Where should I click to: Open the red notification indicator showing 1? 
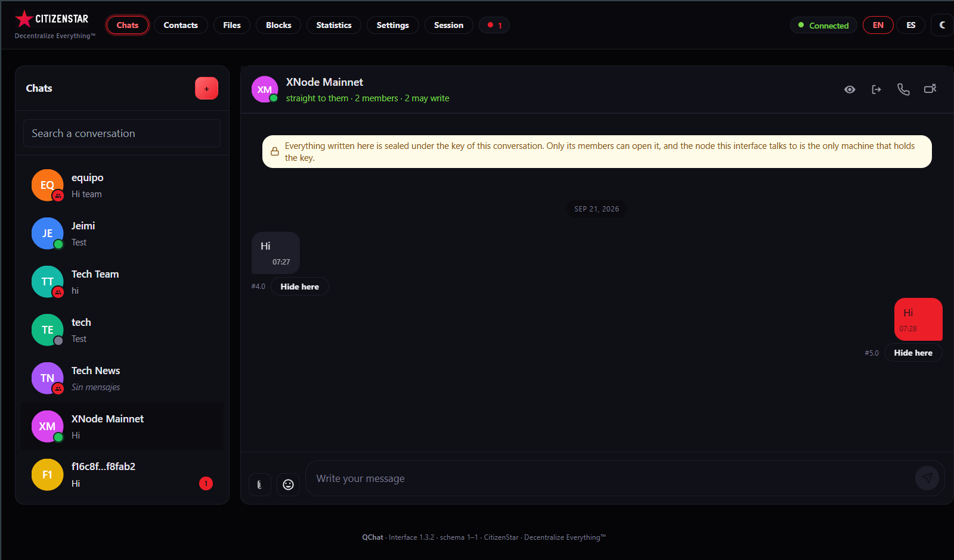click(x=494, y=25)
